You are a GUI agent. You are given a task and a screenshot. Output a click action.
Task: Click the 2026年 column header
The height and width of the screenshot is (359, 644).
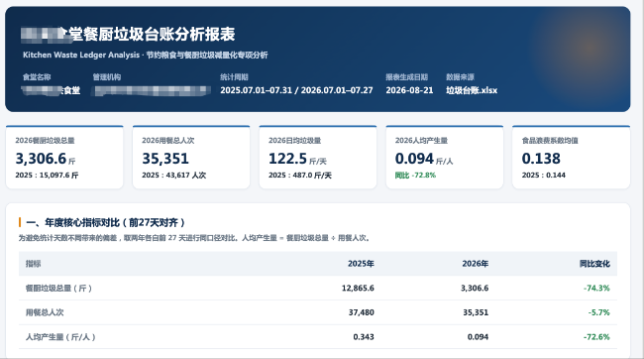(476, 264)
